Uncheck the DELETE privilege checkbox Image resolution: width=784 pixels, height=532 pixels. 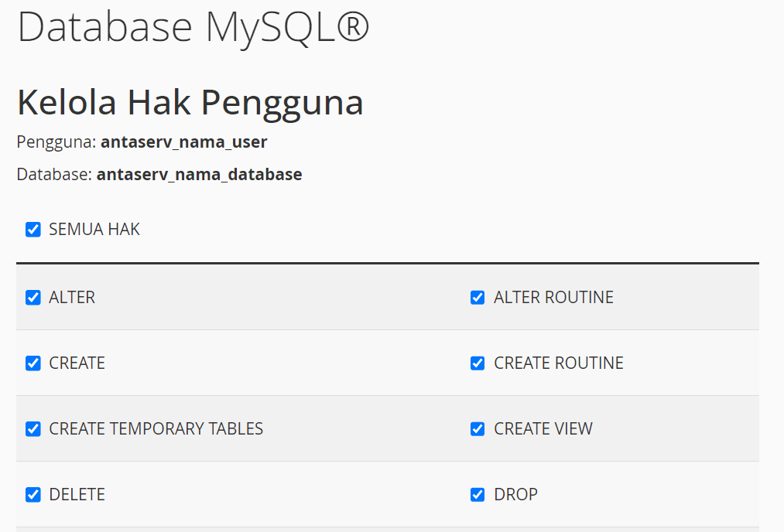click(33, 495)
